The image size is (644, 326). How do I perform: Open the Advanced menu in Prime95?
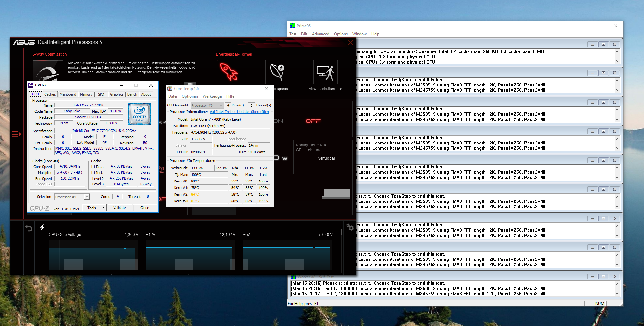(321, 34)
